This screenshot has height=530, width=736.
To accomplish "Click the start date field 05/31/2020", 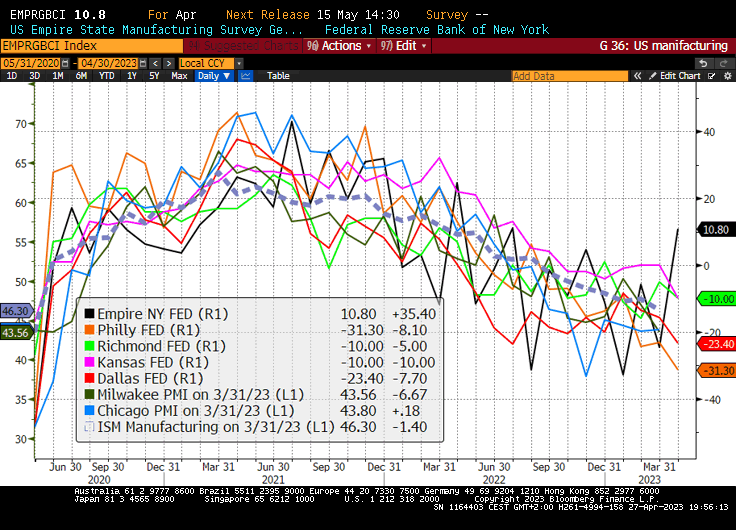I will [31, 63].
